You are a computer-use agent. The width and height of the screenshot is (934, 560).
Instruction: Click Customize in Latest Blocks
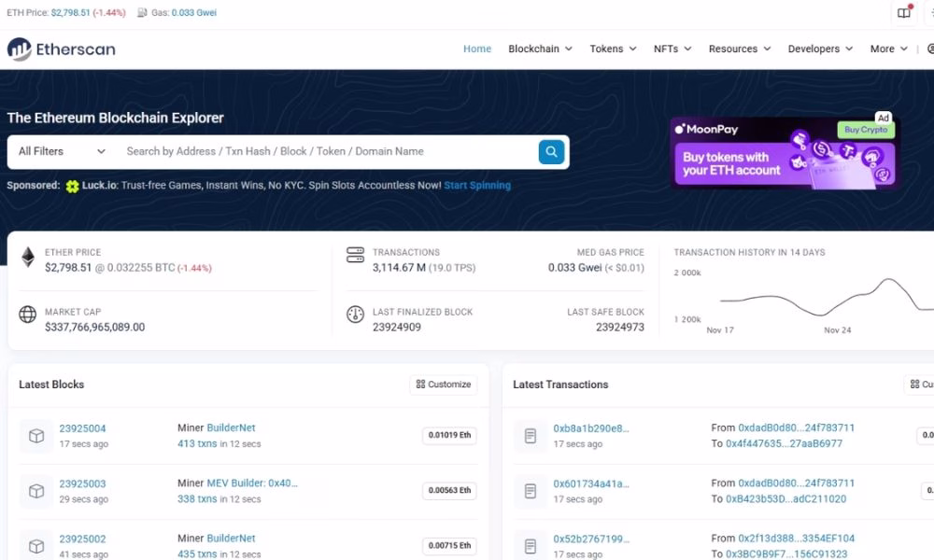(443, 385)
